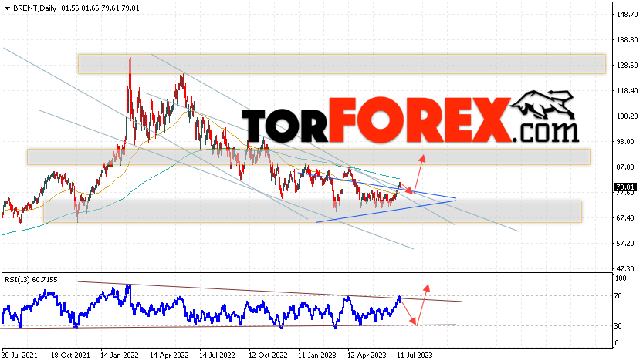The image size is (643, 364).
Task: Click the OHLC values 81.56 81.66 79.61 79.81
Action: click(x=100, y=8)
